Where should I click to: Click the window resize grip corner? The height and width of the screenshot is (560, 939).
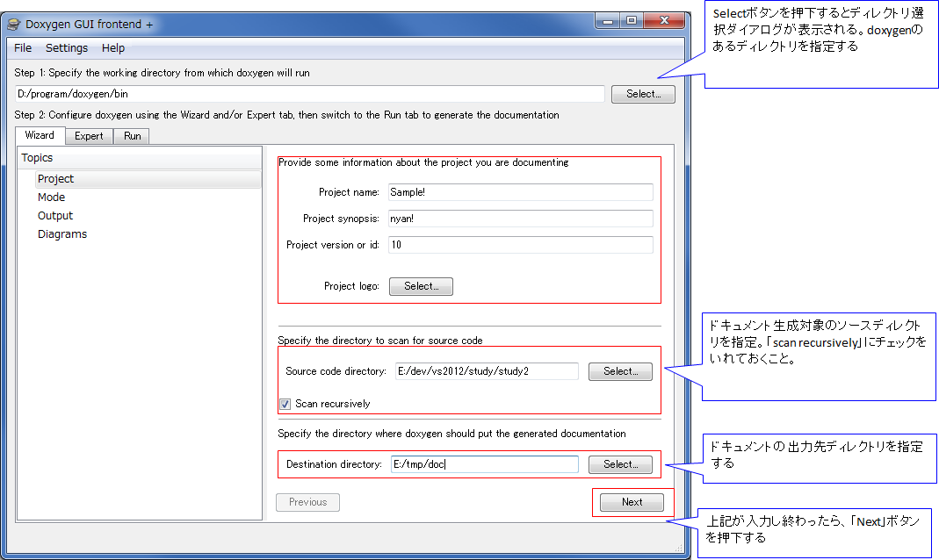tap(678, 548)
